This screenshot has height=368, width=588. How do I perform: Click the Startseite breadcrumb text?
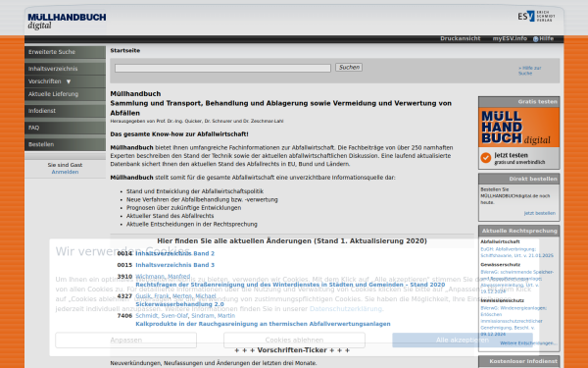[x=125, y=51]
